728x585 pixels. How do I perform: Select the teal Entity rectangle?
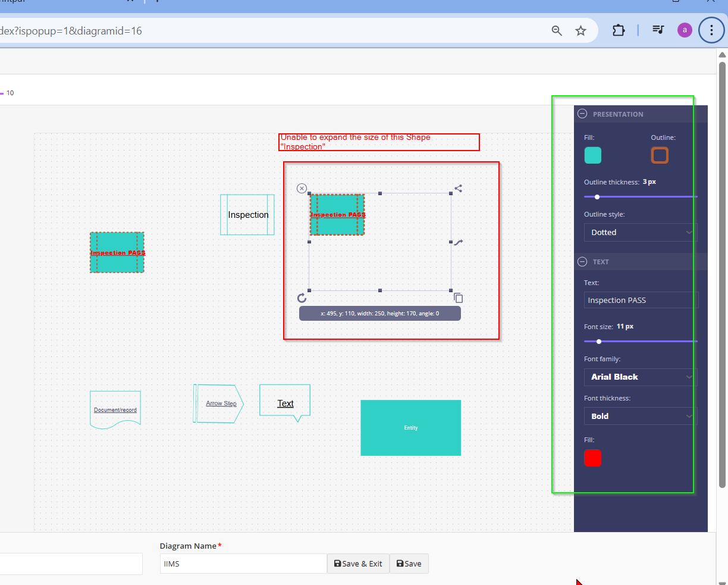411,428
